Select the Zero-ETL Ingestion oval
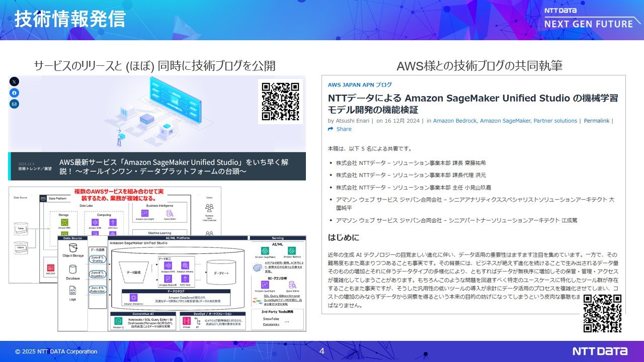 click(98, 275)
